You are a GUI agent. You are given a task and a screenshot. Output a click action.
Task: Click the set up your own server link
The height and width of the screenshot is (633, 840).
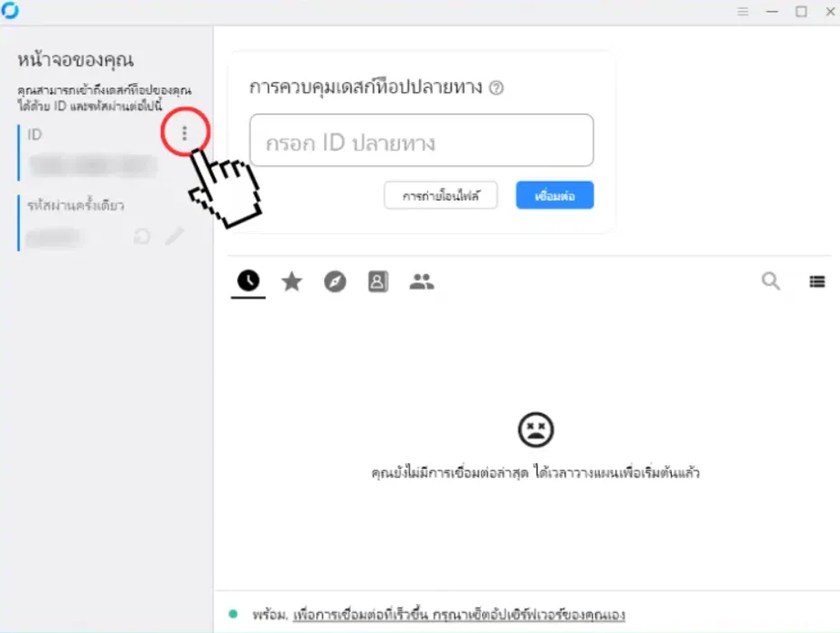[x=459, y=615]
